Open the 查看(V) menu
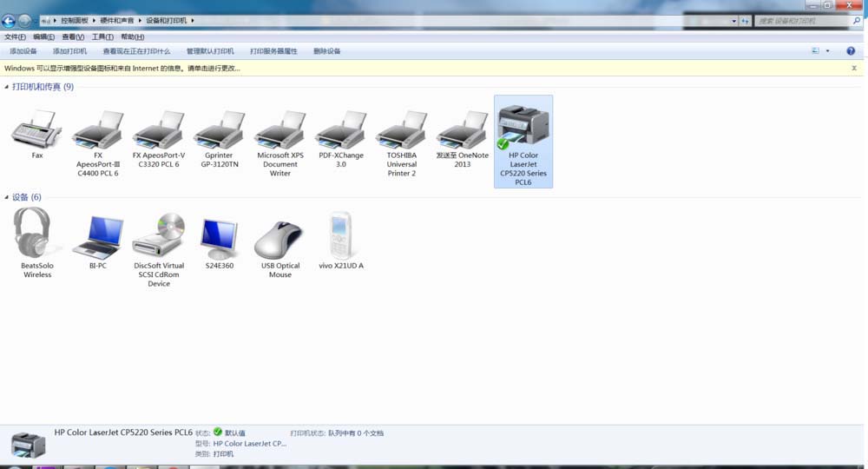Screen dimensions: 868x469 (73, 37)
